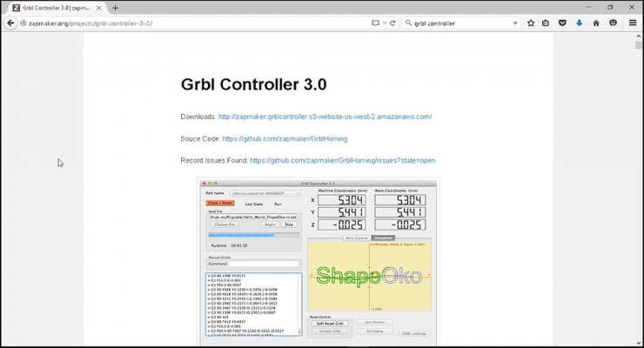Viewport: 644px width, 348px height.
Task: Open the GrblHoming issues link
Action: [342, 160]
